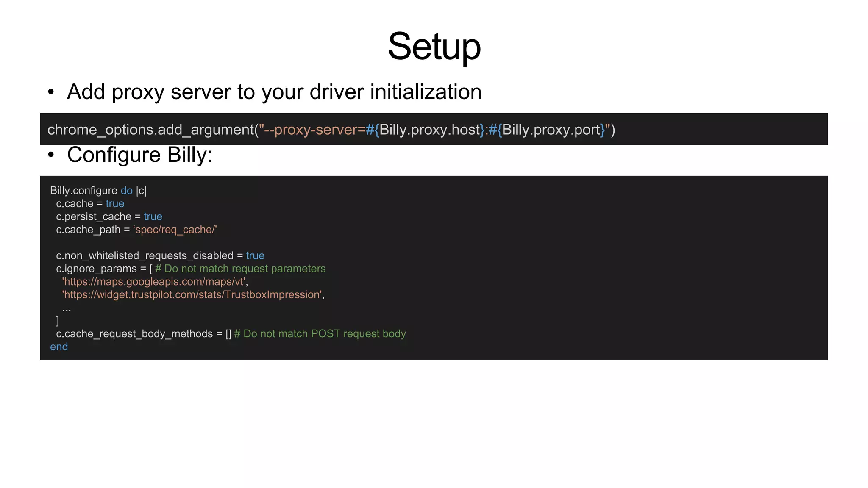The image size is (868, 488).
Task: Select the 'c.persist_cache = true' line
Action: 109,217
